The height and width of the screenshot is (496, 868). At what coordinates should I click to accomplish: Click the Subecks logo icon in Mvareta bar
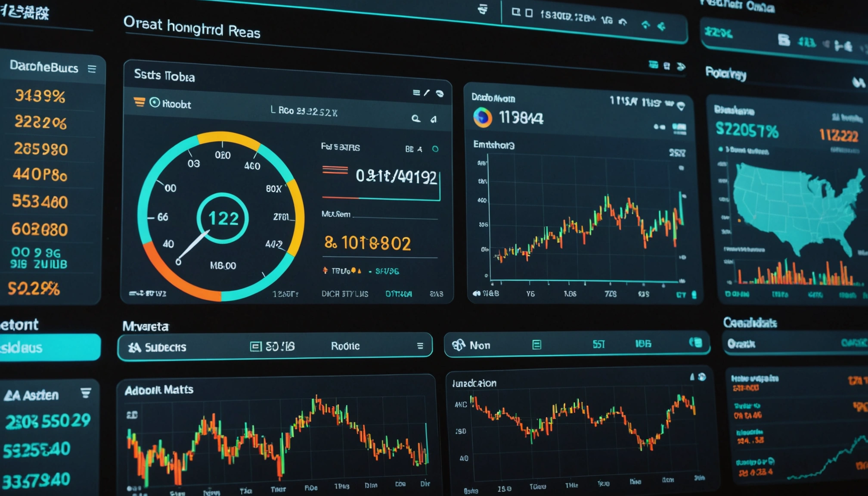point(134,347)
